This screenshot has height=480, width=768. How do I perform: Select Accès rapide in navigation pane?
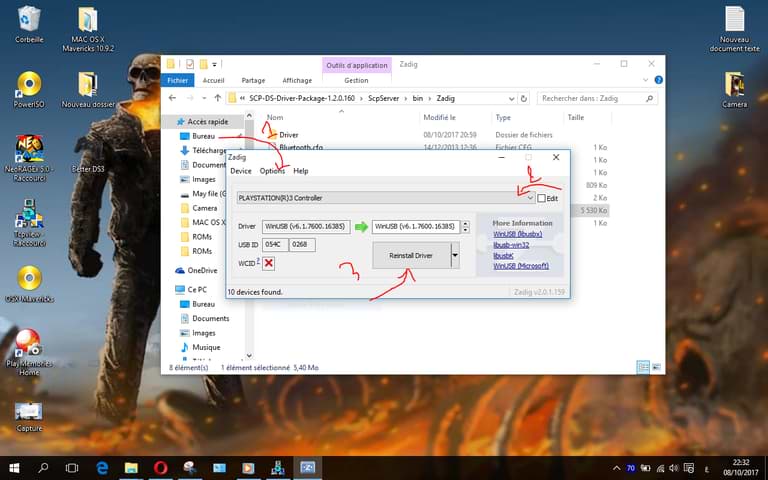(x=202, y=121)
